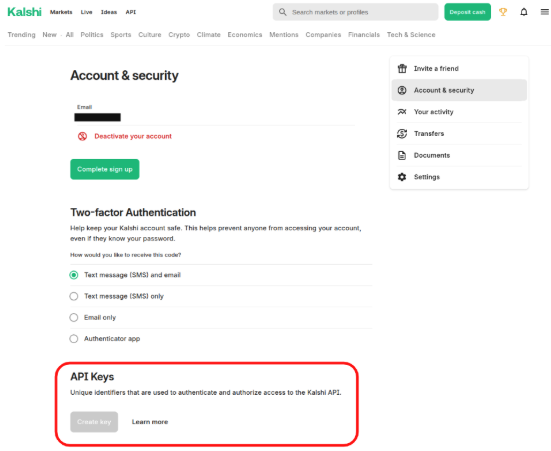Click the red deactivate account icon

[x=82, y=136]
